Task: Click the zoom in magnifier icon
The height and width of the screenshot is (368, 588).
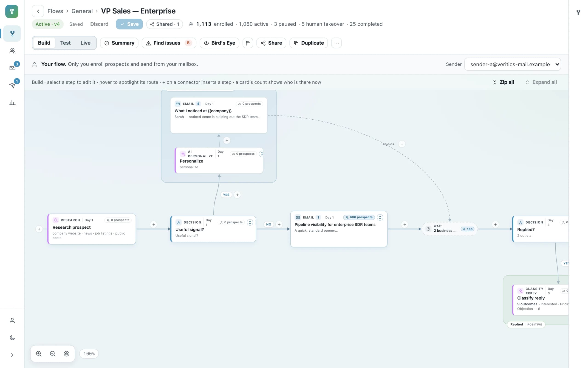Action: (x=39, y=354)
